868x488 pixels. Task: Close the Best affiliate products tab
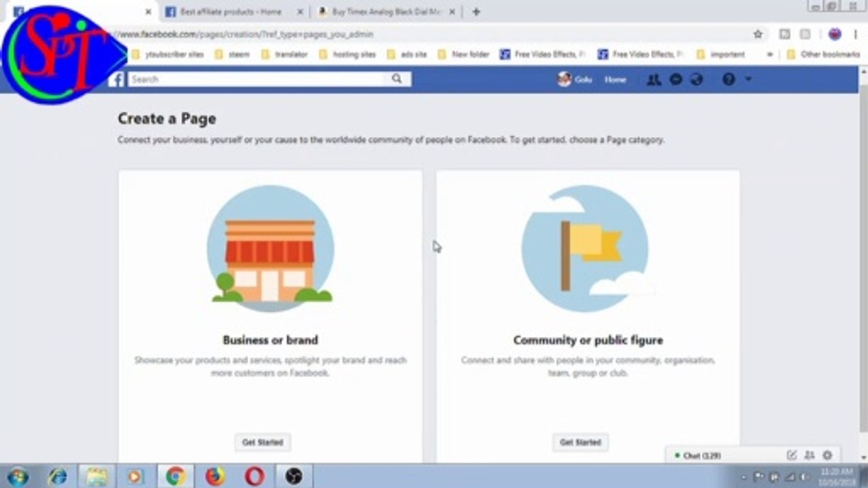pyautogui.click(x=301, y=12)
